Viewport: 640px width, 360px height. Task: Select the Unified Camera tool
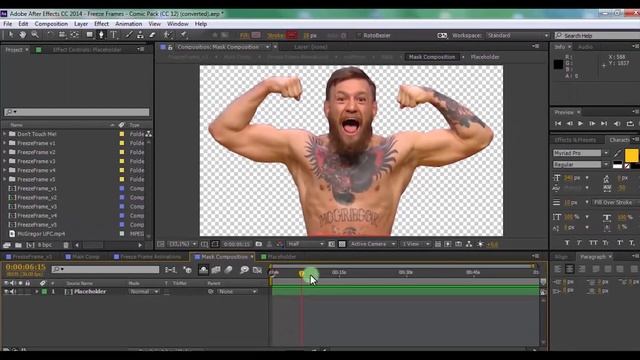[x=62, y=35]
